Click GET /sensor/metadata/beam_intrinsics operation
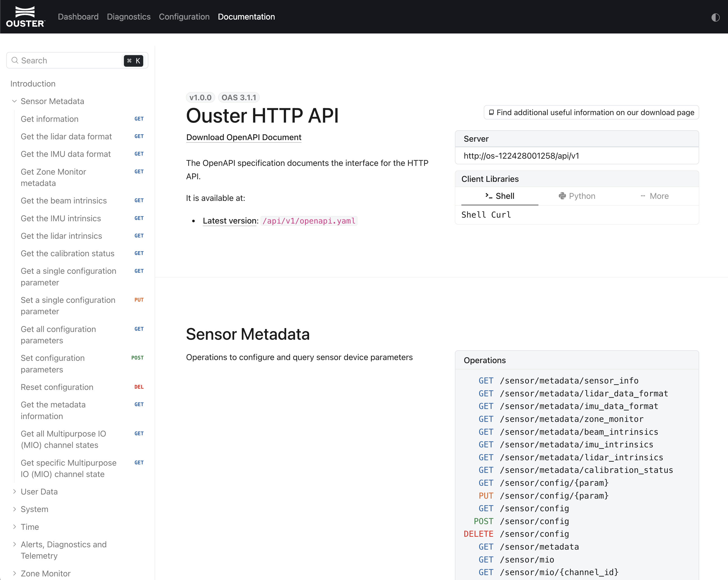This screenshot has width=728, height=580. point(568,432)
